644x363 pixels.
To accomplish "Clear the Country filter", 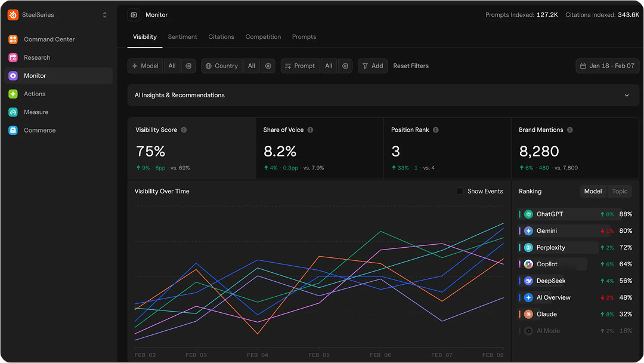I will (268, 66).
